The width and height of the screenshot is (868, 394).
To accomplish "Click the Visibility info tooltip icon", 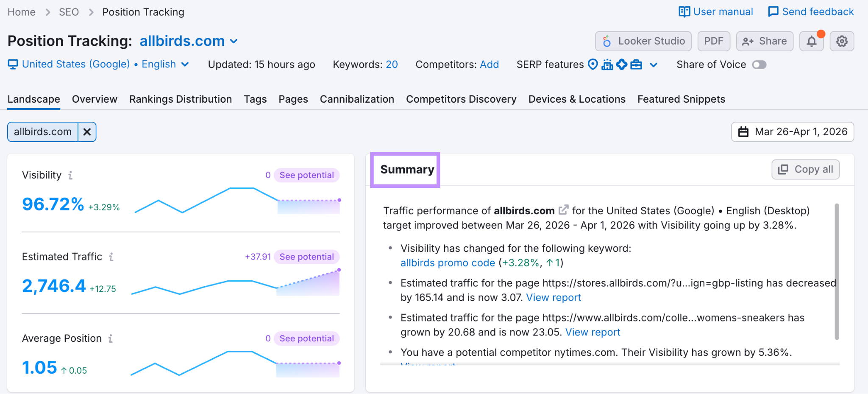I will tap(70, 175).
